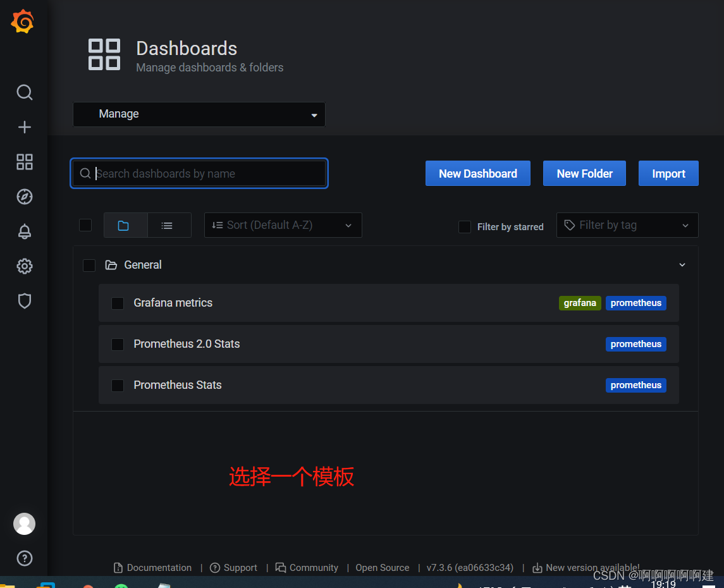Click prometheus tag on Prometheus 2.0 Stats
724x588 pixels.
[636, 345]
